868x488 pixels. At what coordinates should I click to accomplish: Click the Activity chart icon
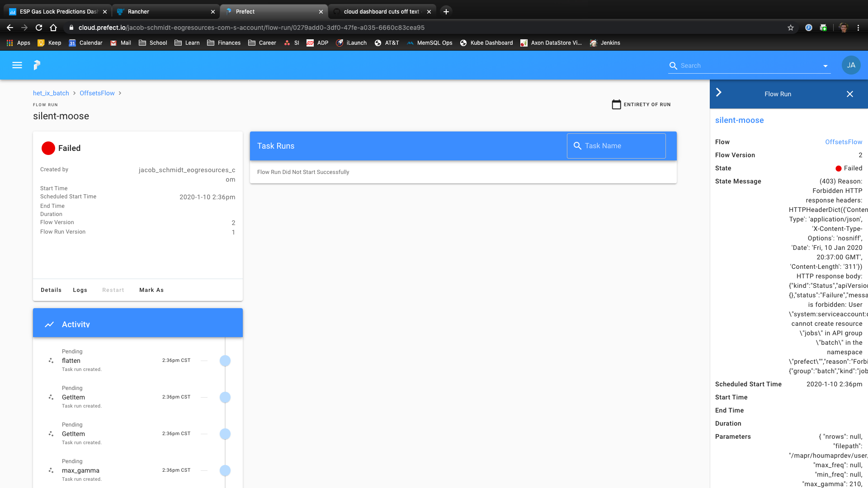pos(49,324)
